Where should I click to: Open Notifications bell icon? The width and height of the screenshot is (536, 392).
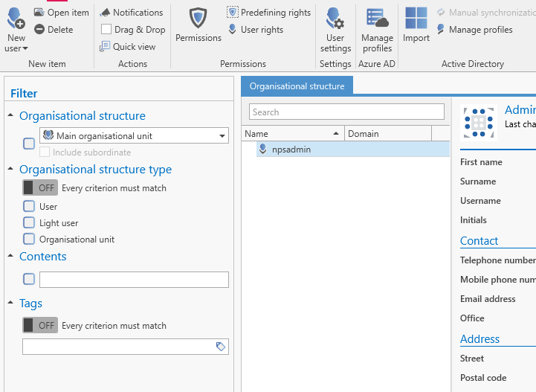point(105,13)
